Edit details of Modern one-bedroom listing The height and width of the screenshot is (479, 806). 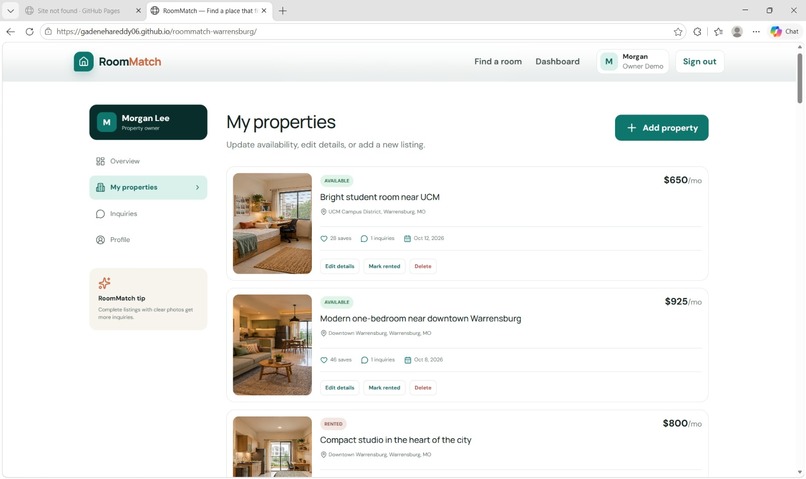(x=340, y=388)
